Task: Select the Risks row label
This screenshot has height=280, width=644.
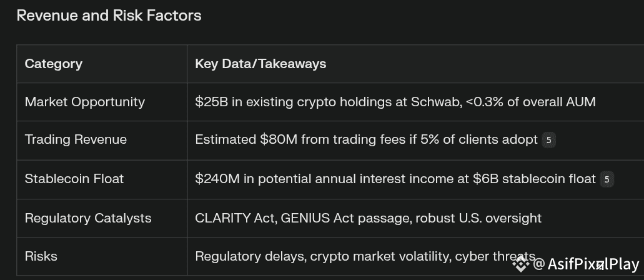Action: pyautogui.click(x=41, y=257)
